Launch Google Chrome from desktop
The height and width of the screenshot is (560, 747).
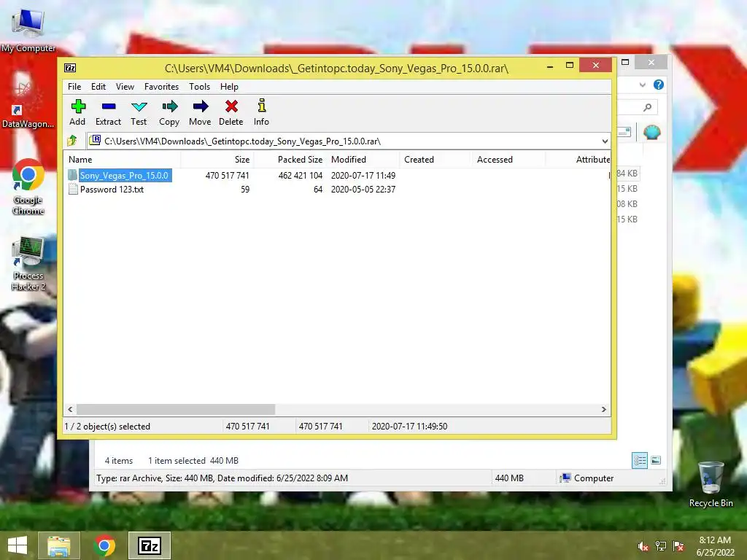[x=28, y=187]
